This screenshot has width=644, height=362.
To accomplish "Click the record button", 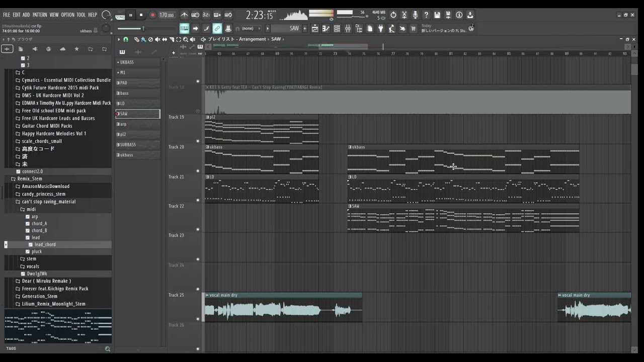I will point(152,15).
